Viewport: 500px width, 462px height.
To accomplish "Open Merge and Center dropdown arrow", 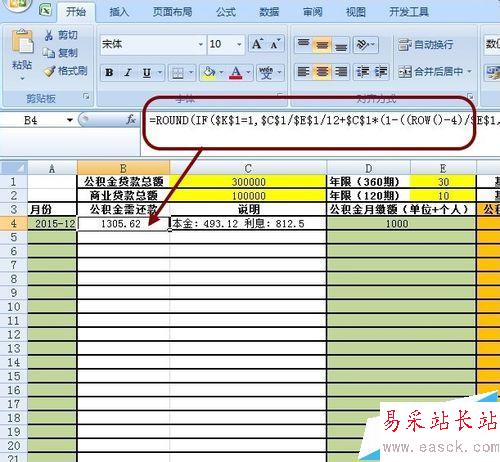I will (469, 71).
